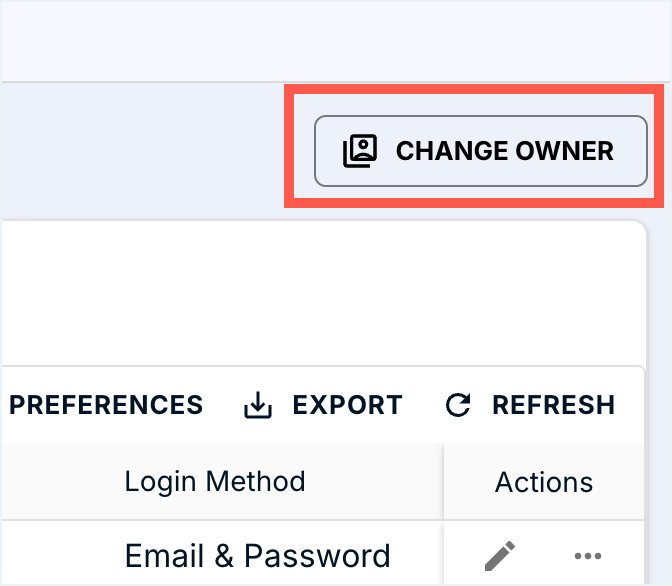Open the Preferences toolbar option
The height and width of the screenshot is (586, 672).
[106, 405]
